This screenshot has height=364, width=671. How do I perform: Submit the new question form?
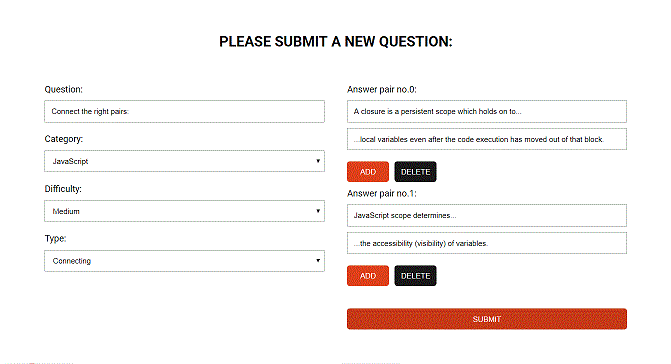click(x=487, y=319)
